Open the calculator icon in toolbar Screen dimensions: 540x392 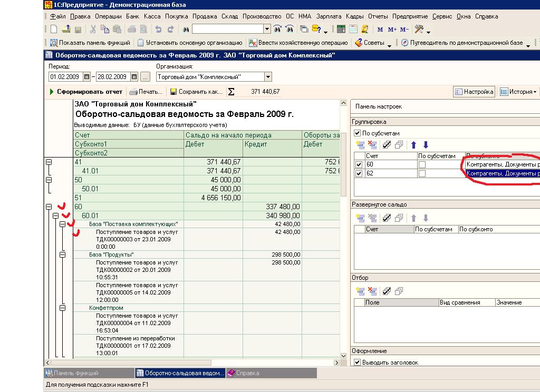(x=341, y=30)
